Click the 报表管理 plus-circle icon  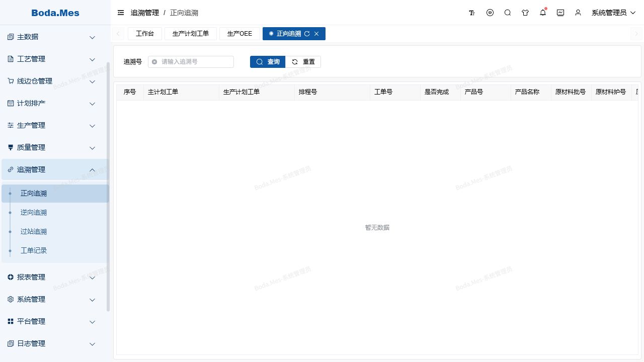pos(11,277)
